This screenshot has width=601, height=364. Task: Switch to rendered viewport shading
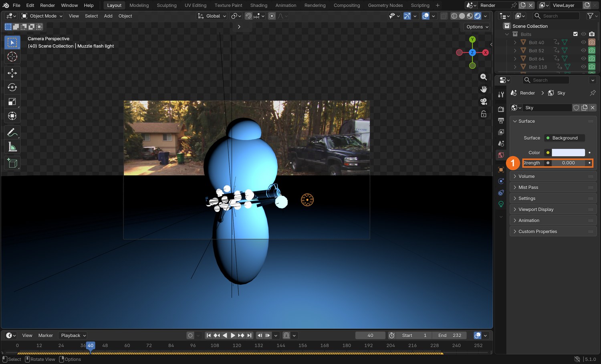pos(478,16)
